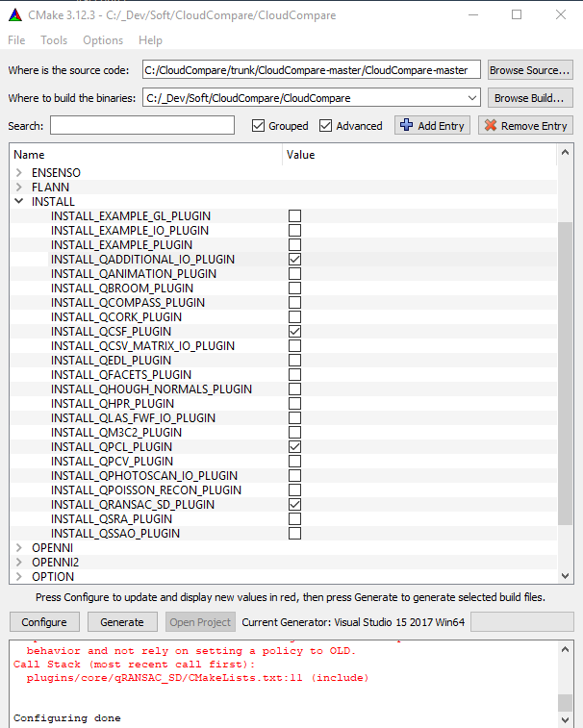583x728 pixels.
Task: Click the progress bar beside Current Generator
Action: tap(522, 622)
